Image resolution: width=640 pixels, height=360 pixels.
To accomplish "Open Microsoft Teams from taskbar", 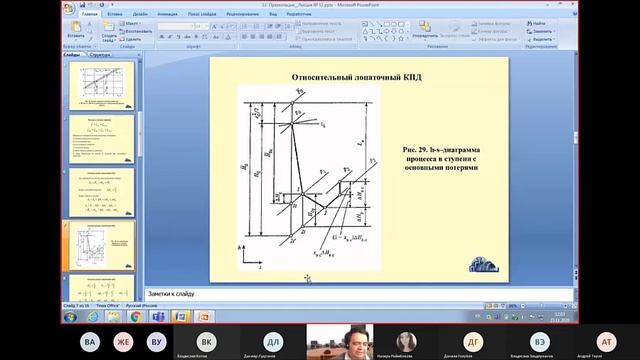I will [x=158, y=317].
